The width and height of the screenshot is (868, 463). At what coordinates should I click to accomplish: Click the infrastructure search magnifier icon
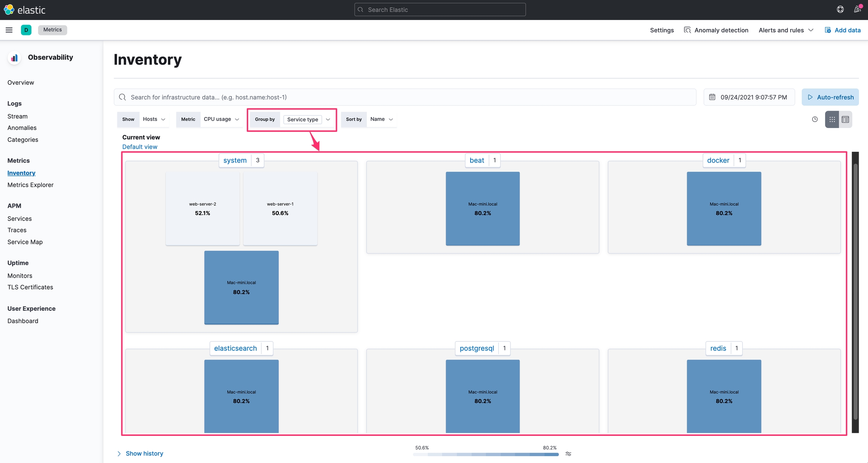(122, 97)
